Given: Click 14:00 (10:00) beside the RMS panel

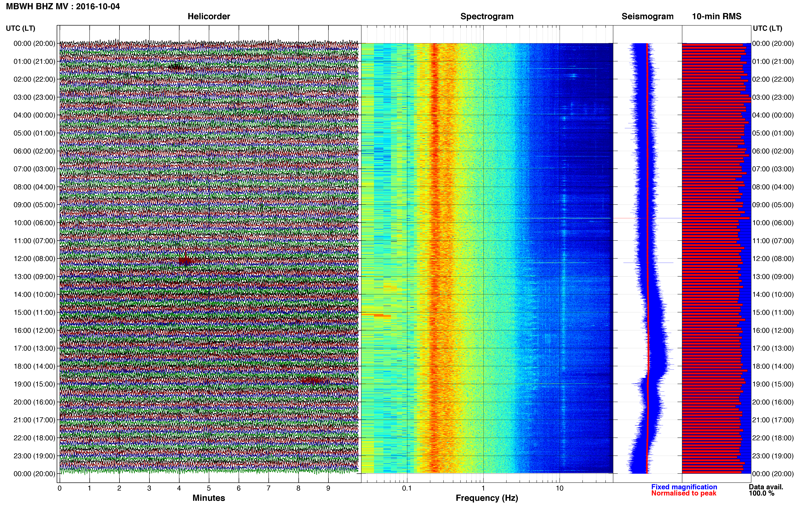Looking at the screenshot, I should point(773,295).
